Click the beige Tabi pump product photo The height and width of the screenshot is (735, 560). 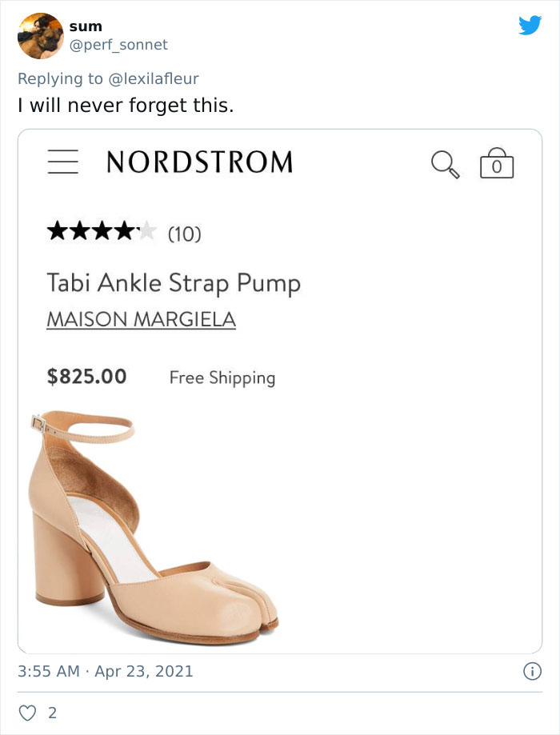[x=152, y=520]
